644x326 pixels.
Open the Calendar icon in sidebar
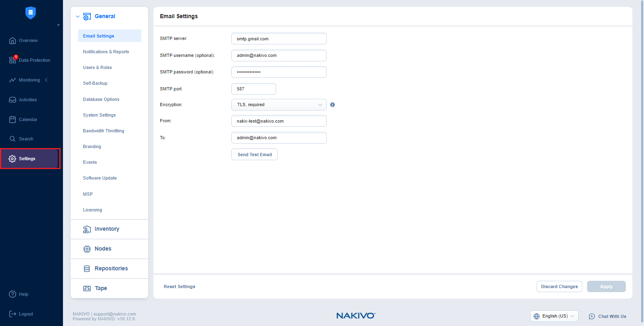[13, 119]
